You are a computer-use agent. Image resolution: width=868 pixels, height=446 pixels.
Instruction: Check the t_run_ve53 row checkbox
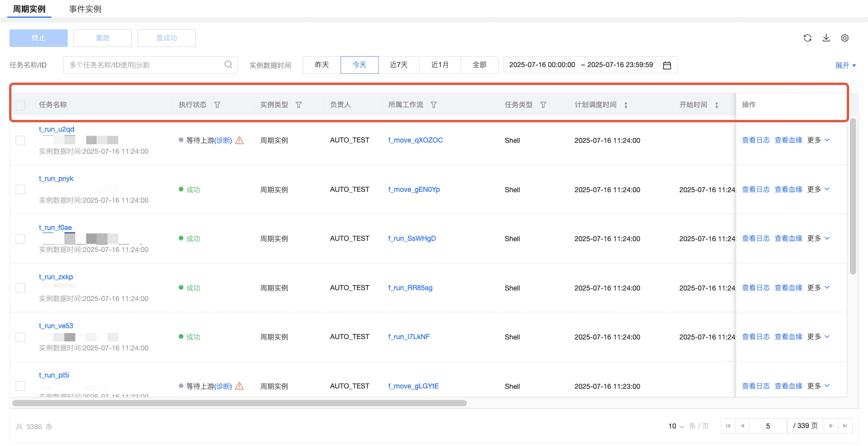[21, 337]
